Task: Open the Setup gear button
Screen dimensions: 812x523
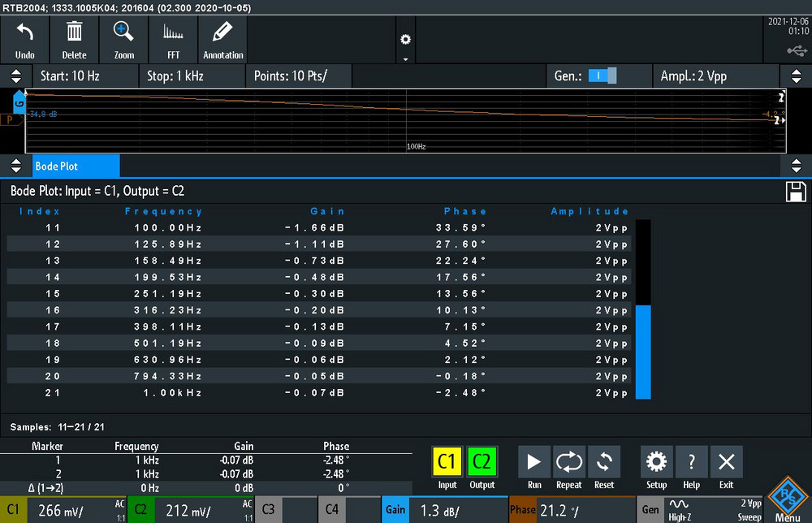Action: point(656,462)
